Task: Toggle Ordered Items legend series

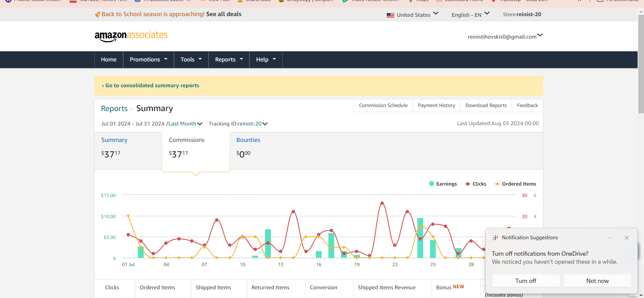Action: tap(515, 184)
